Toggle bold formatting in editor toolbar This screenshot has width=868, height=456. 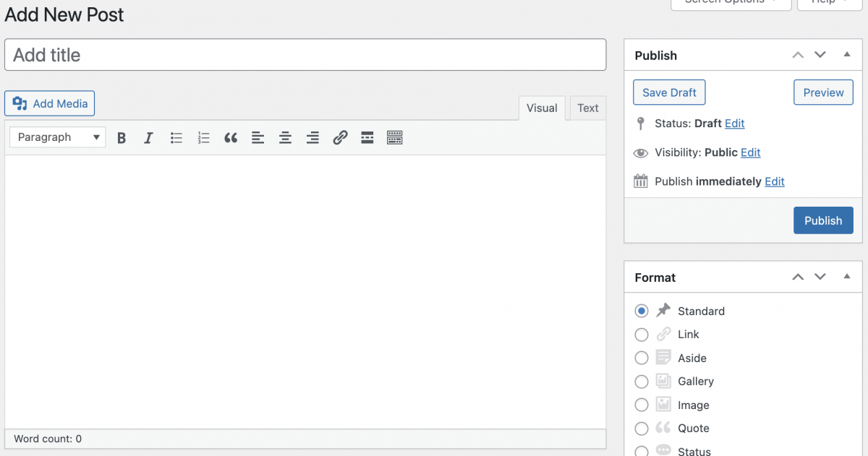pyautogui.click(x=122, y=137)
